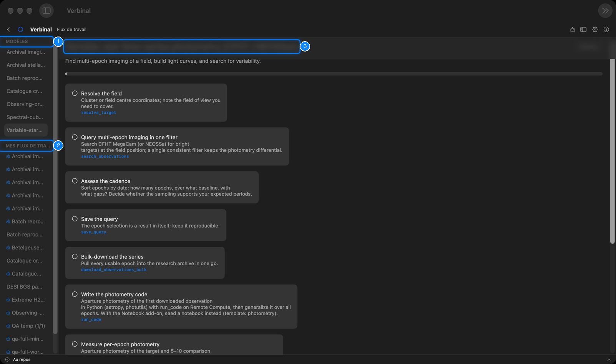Mark the 'Assess the cadence' step circle
Image resolution: width=616 pixels, height=364 pixels.
pyautogui.click(x=75, y=181)
